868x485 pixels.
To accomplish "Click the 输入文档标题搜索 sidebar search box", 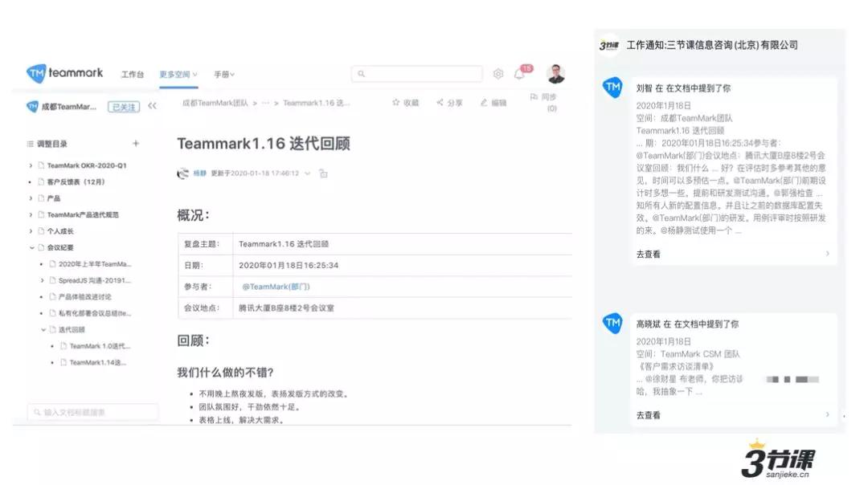I will tap(92, 412).
